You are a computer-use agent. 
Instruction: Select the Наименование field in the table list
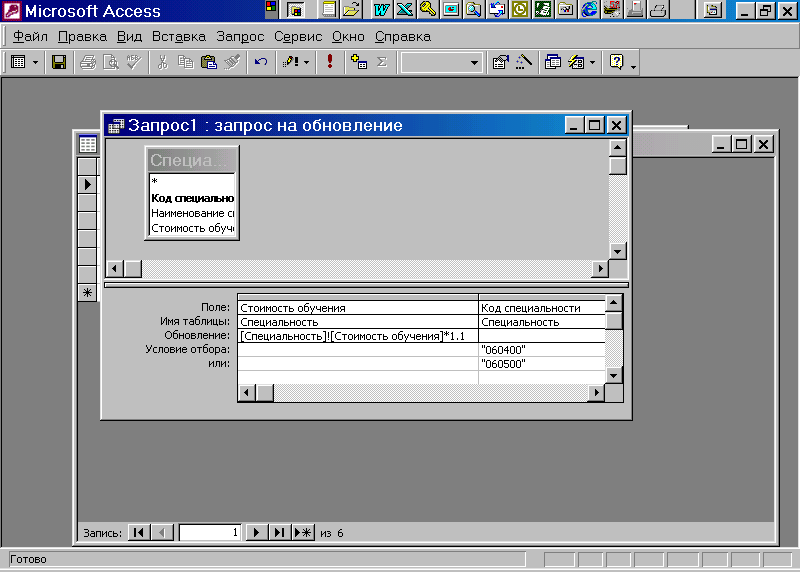pyautogui.click(x=192, y=213)
